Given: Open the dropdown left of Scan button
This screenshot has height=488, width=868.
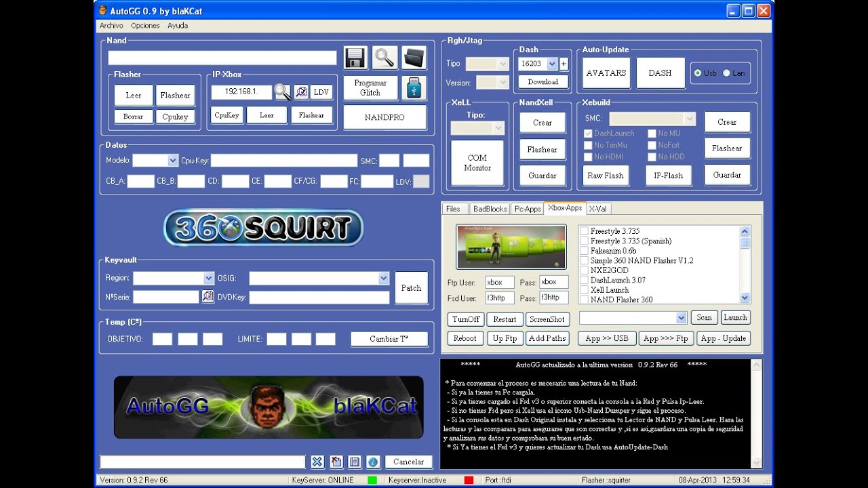Looking at the screenshot, I should click(x=682, y=318).
